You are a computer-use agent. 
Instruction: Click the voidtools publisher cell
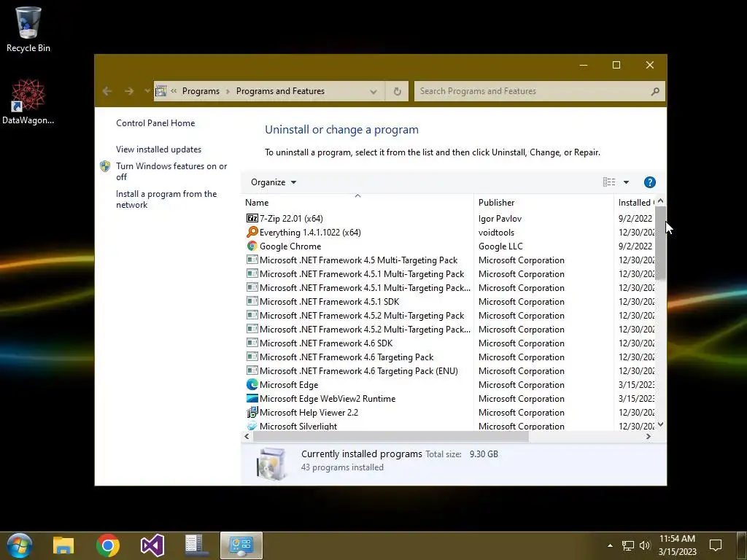[x=496, y=232]
